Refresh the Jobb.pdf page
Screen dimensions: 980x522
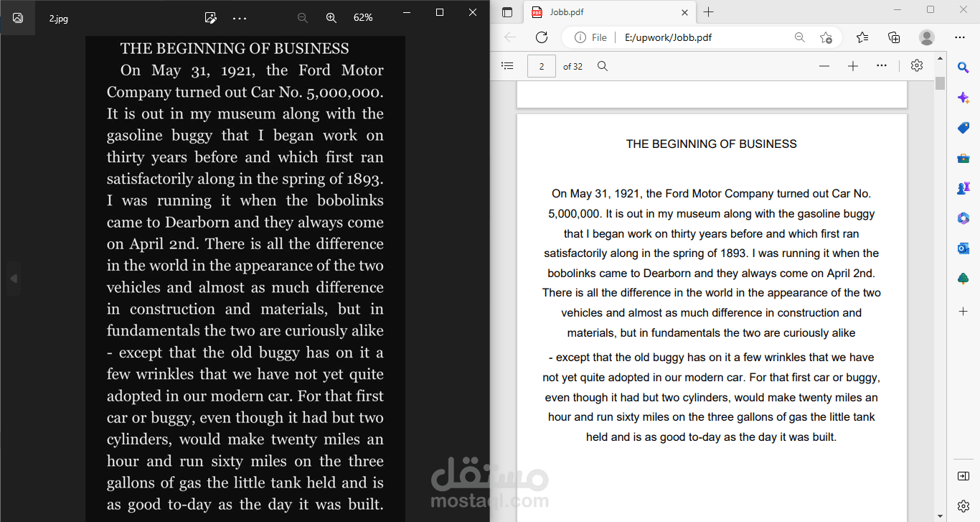[x=542, y=37]
